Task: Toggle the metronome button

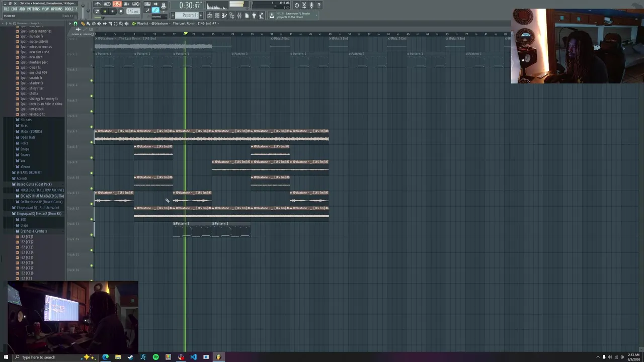Action: [x=98, y=4]
